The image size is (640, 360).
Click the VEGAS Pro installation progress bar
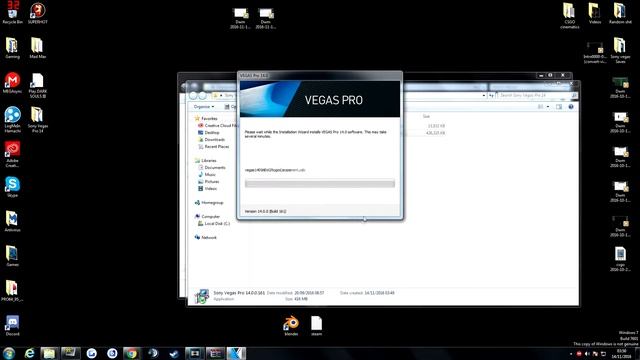click(x=320, y=183)
